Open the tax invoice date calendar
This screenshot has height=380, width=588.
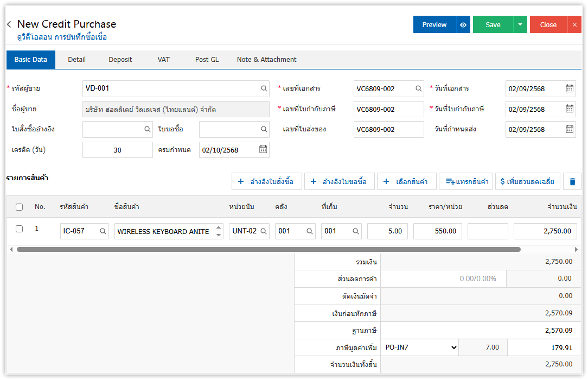[x=569, y=109]
